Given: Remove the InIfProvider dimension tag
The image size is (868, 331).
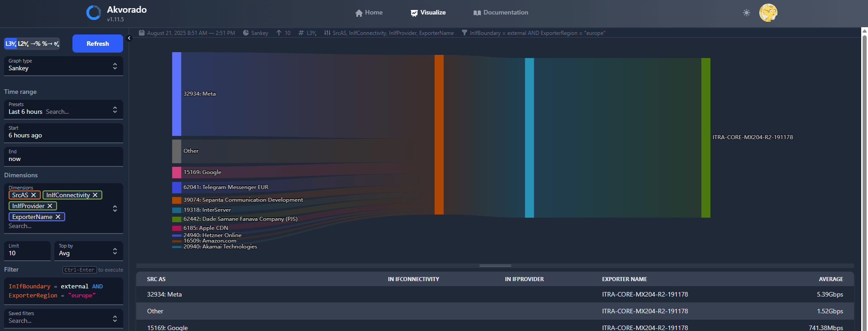Looking at the screenshot, I should click(50, 206).
